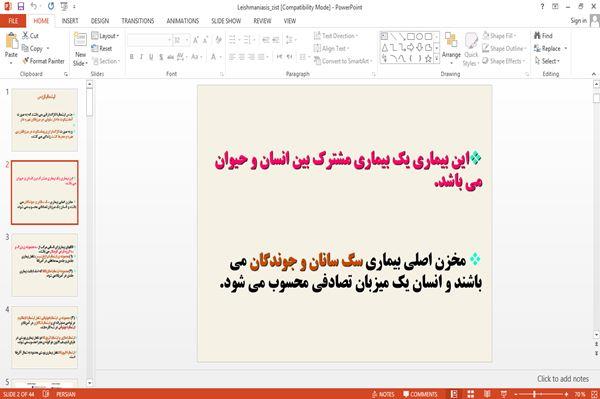Switch to the INSERT tab
Viewport: 600px width, 399px height.
(x=70, y=21)
